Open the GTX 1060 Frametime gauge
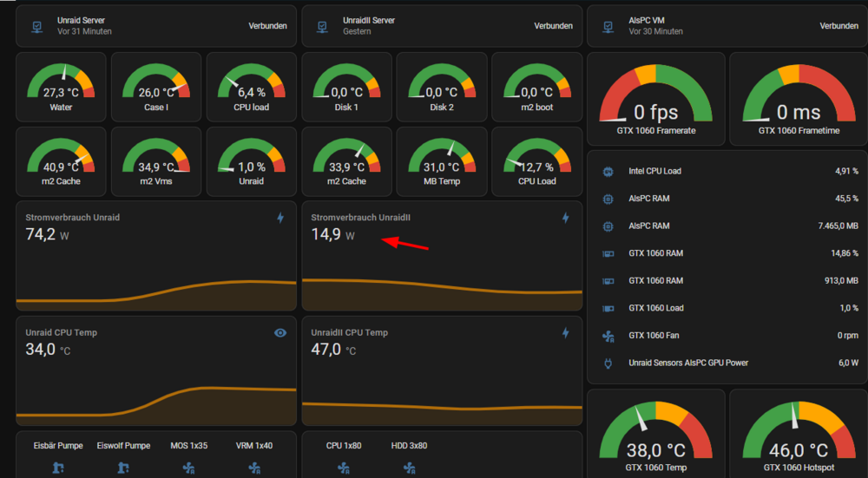Image resolution: width=868 pixels, height=478 pixels. tap(799, 99)
